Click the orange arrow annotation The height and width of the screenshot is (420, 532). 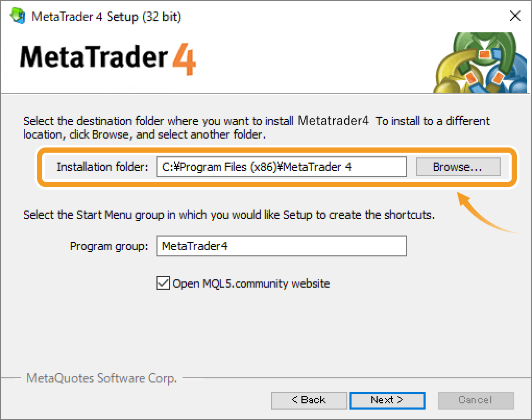[487, 213]
